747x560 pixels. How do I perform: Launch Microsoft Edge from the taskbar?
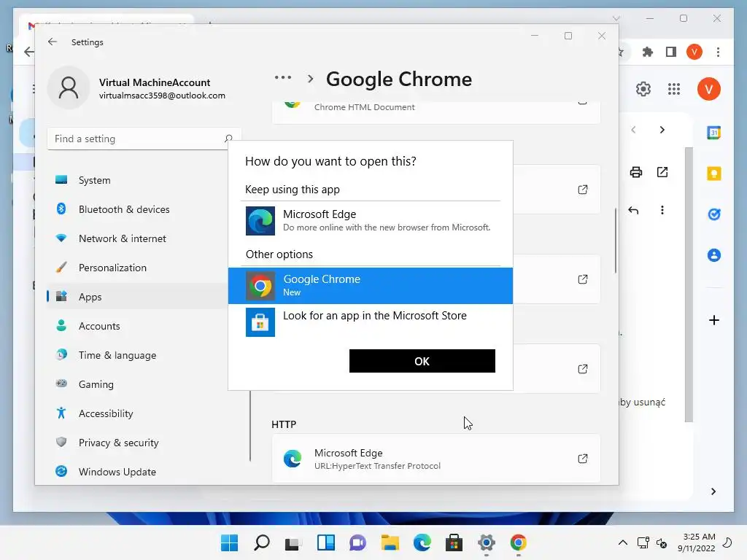point(422,542)
